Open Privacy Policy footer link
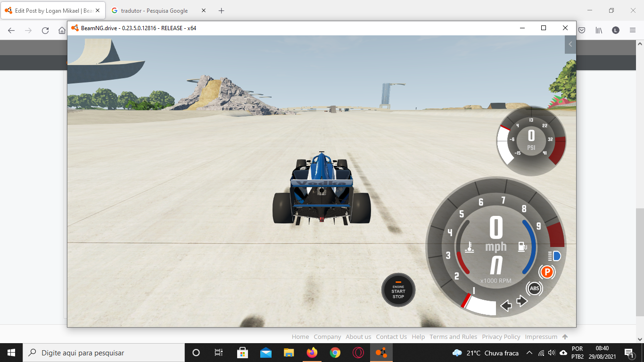 [501, 337]
